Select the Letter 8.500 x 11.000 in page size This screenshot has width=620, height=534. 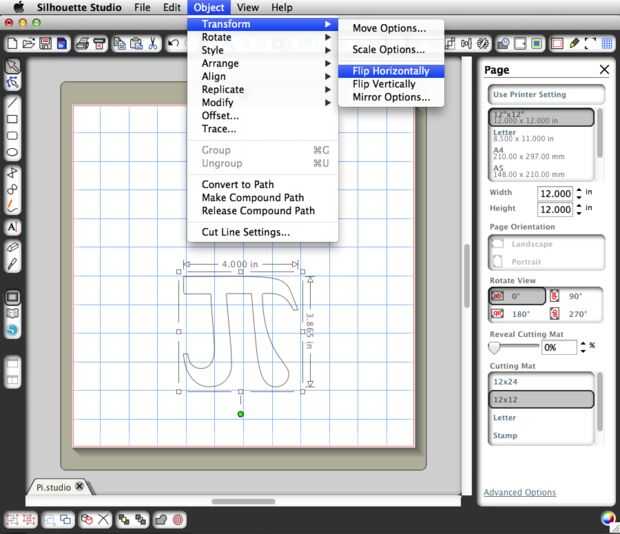point(541,136)
